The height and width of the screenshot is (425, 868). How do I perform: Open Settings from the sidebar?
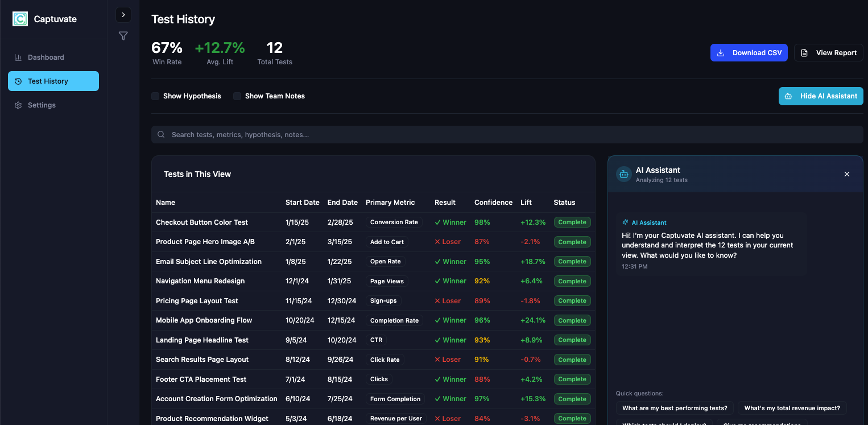point(41,105)
